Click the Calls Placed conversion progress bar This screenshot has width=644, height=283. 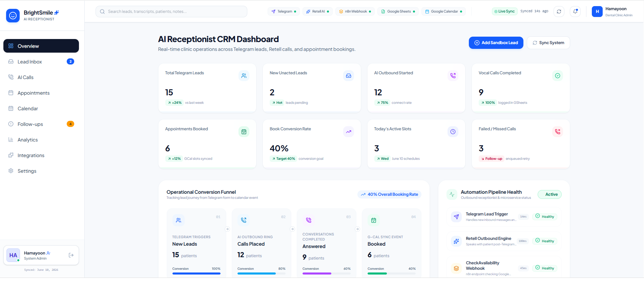[262, 273]
